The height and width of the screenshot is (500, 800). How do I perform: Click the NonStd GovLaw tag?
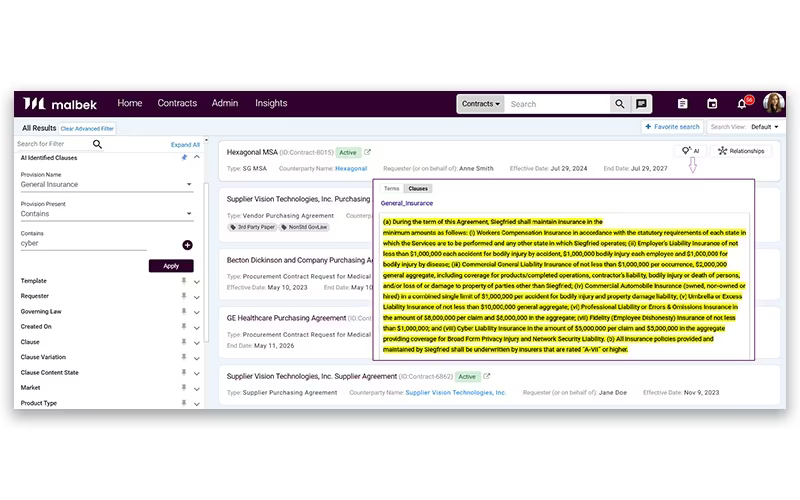(305, 227)
